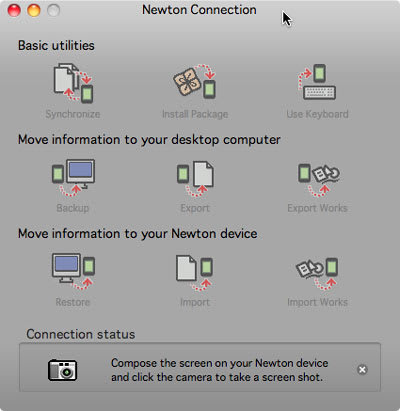Click the Import document icon
400x411 pixels.
click(x=194, y=273)
